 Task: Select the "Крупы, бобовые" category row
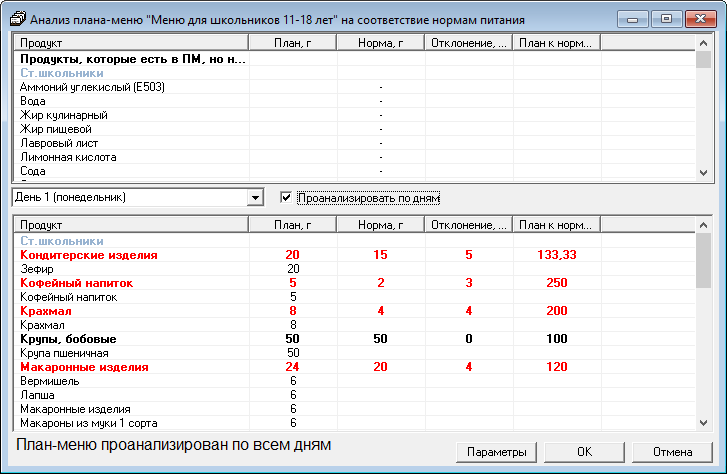[x=68, y=339]
